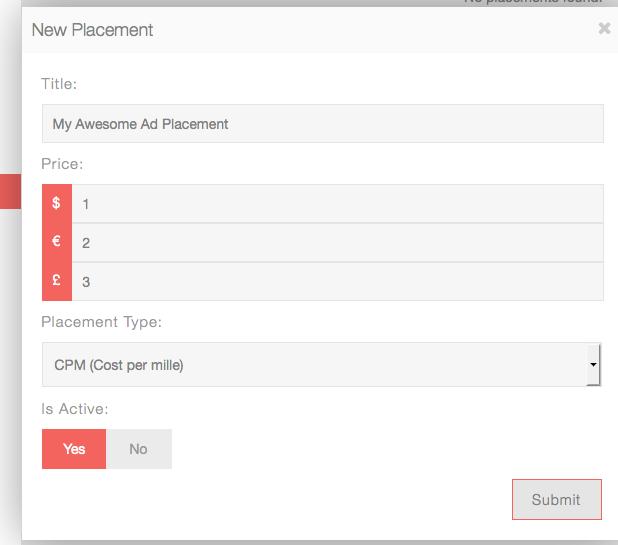Click the arrow on the CPM select box
This screenshot has width=618, height=545.
click(x=593, y=365)
